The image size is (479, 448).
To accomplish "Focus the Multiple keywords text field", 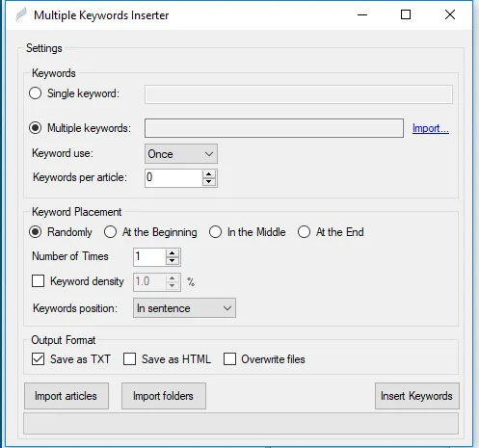I will [274, 128].
